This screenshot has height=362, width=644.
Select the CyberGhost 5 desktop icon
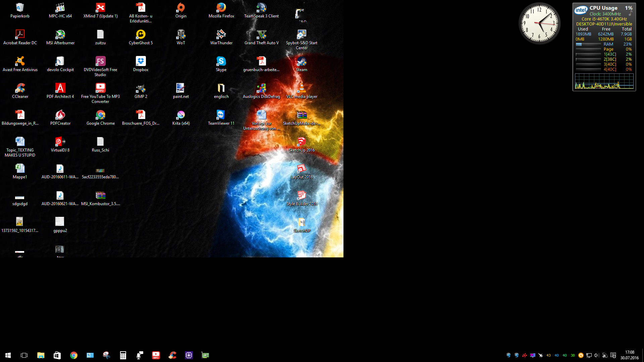141,35
